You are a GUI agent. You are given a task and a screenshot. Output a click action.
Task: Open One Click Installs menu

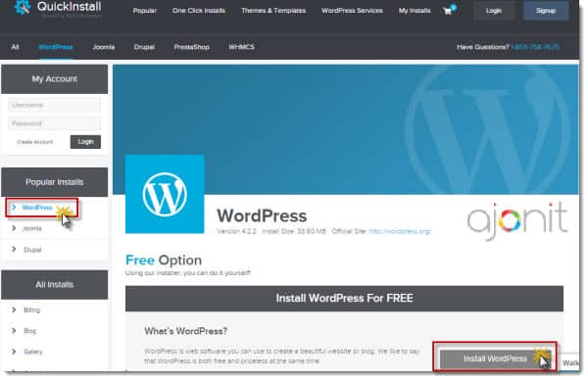pyautogui.click(x=199, y=11)
